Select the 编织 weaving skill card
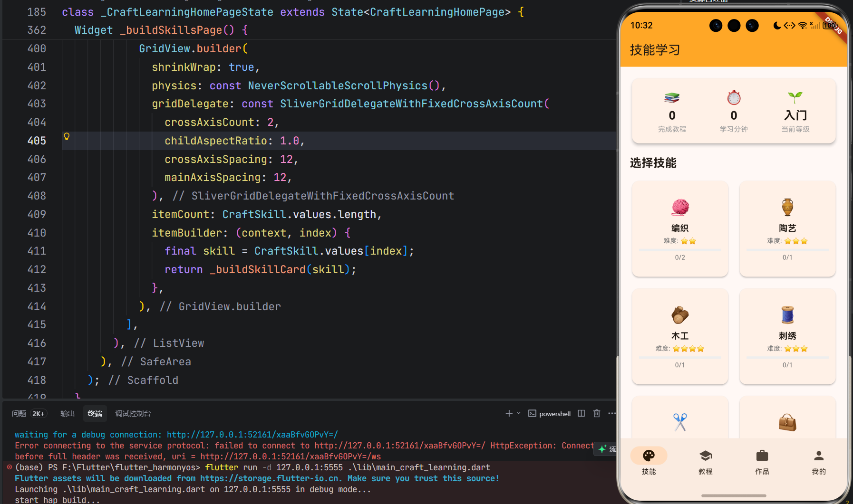The image size is (853, 504). [x=680, y=228]
